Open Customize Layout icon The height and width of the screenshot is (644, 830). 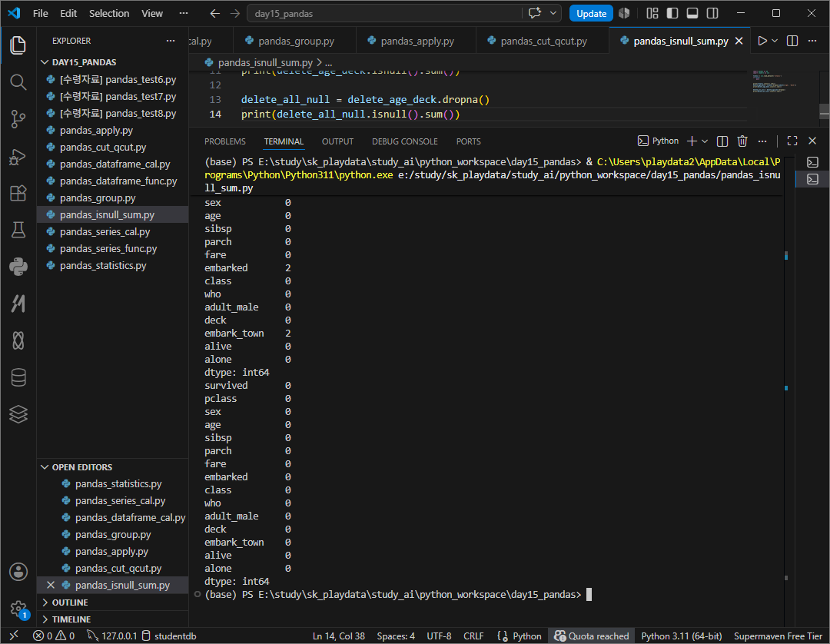pyautogui.click(x=652, y=13)
